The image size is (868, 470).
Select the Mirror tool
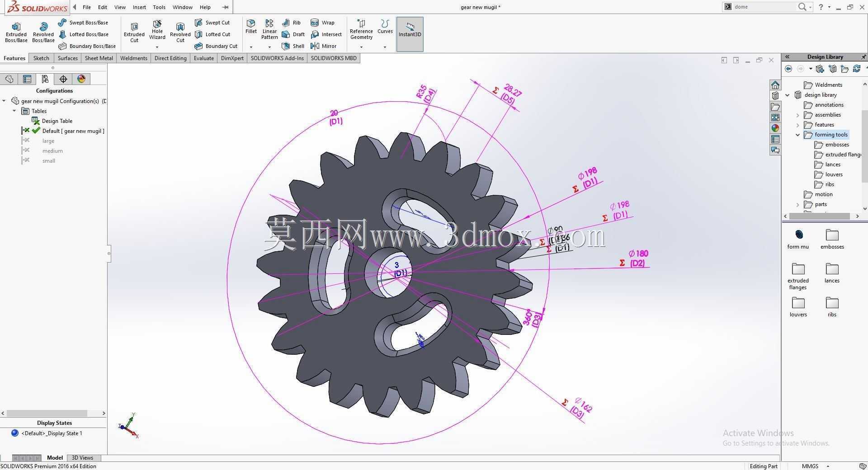323,46
